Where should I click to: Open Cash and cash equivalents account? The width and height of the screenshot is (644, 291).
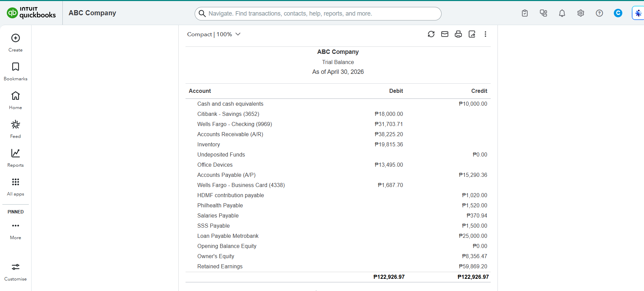click(x=230, y=104)
